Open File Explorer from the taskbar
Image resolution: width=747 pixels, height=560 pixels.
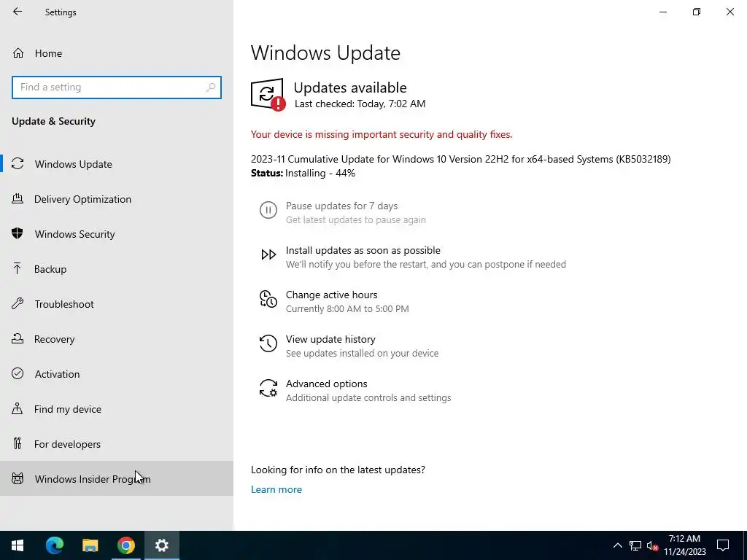(x=90, y=545)
